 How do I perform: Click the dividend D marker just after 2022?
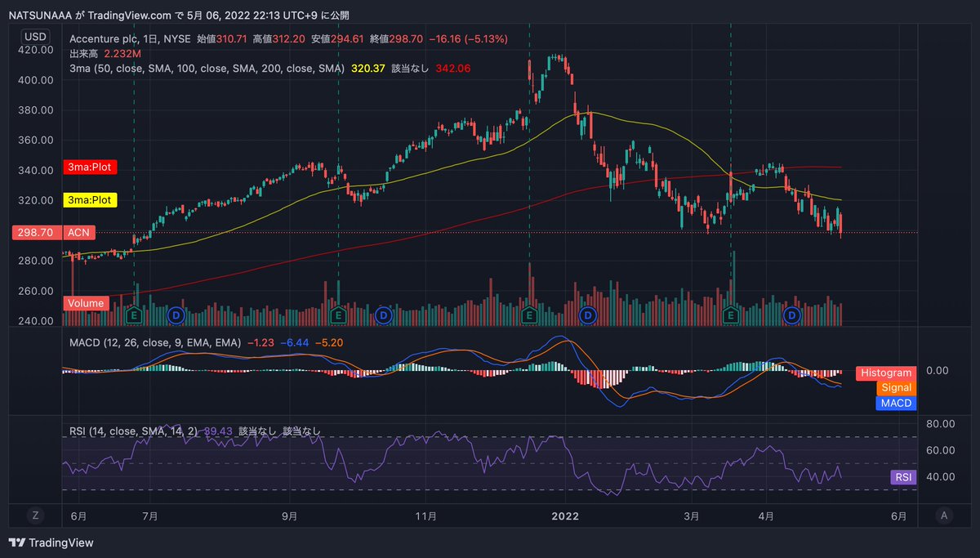(586, 314)
